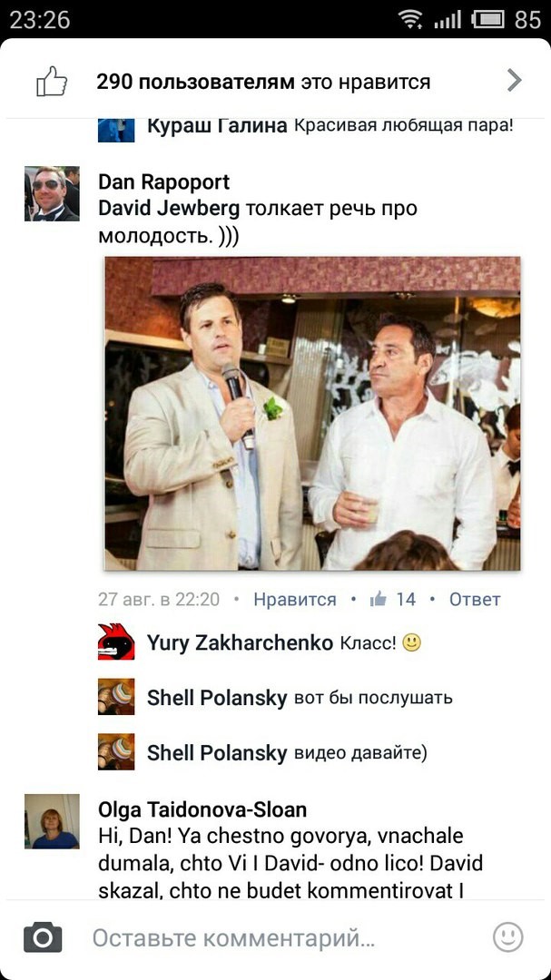
Task: Open Yury Zakharchenko's profile name
Action: coord(240,642)
